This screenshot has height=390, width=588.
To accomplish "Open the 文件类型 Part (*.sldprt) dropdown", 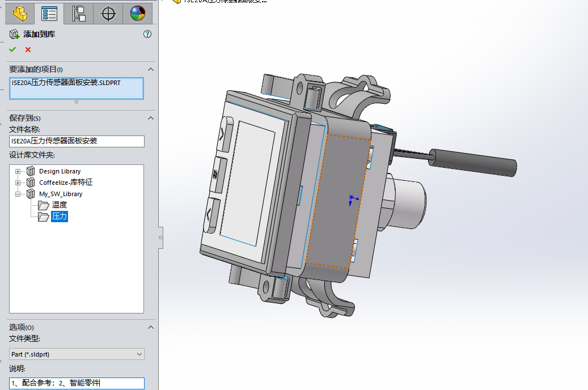I will [x=77, y=354].
